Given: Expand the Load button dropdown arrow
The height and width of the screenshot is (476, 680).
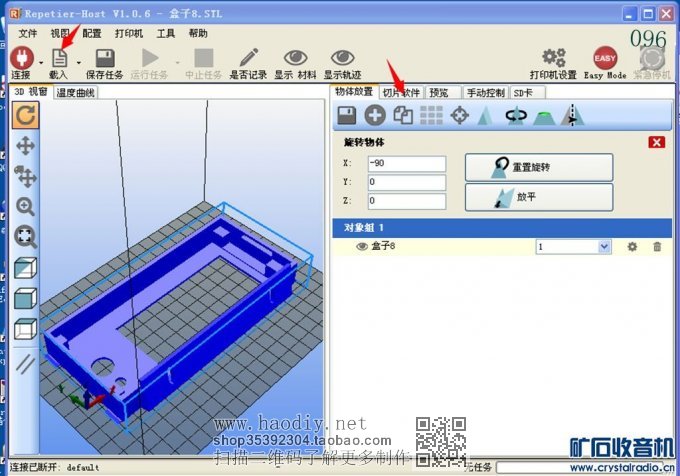Looking at the screenshot, I should tap(78, 62).
